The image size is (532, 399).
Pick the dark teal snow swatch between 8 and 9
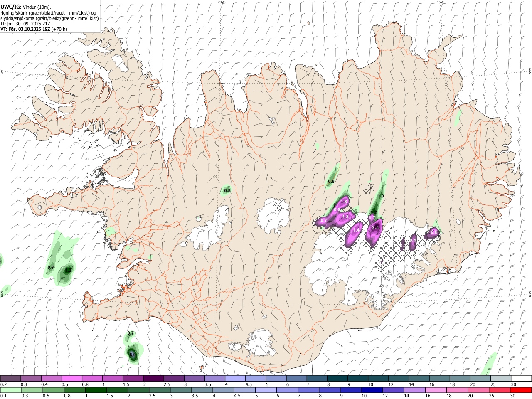[x=337, y=378]
